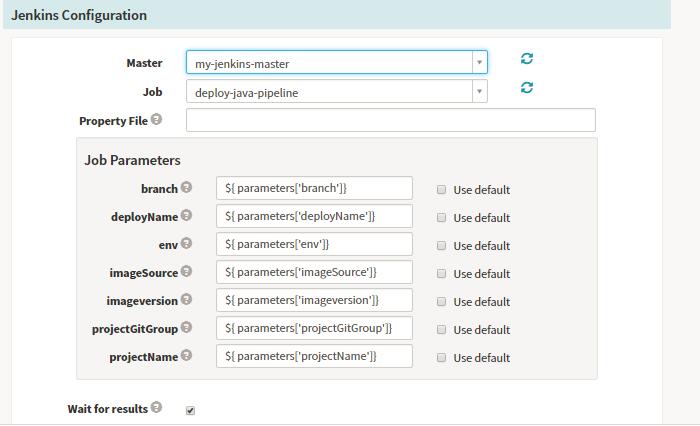Viewport: 700px width, 426px height.
Task: Click help icon beside deployName parameter
Action: pos(187,215)
